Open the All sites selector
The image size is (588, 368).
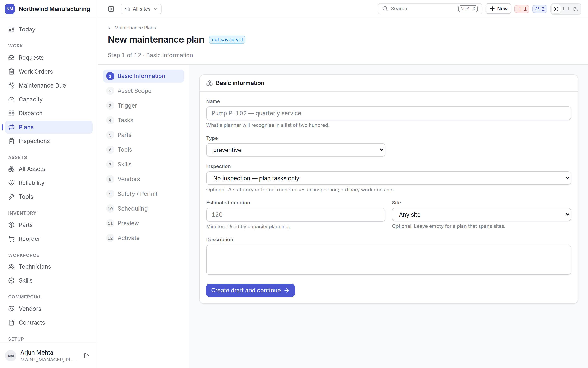click(141, 9)
